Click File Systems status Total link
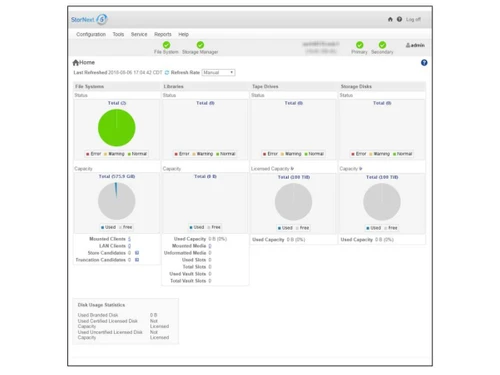 pyautogui.click(x=117, y=103)
